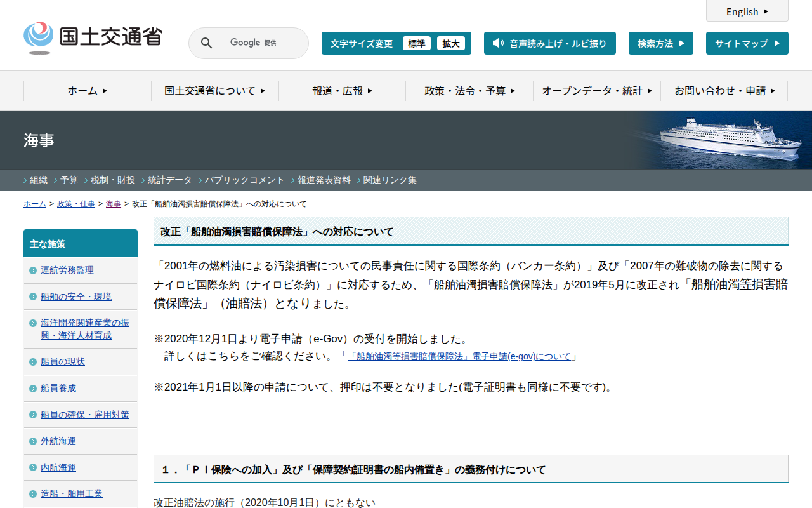Expand the お問い合わせ・申請 menu
This screenshot has width=812, height=508.
tap(724, 91)
